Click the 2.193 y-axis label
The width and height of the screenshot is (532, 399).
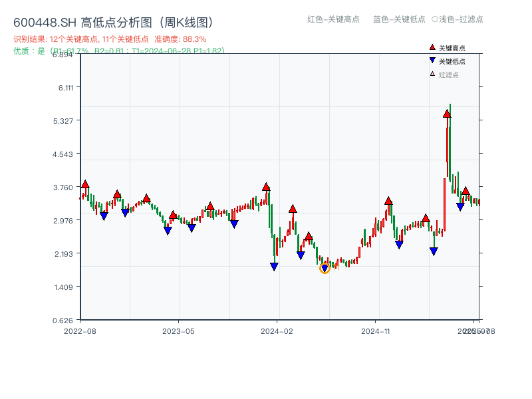coord(64,254)
